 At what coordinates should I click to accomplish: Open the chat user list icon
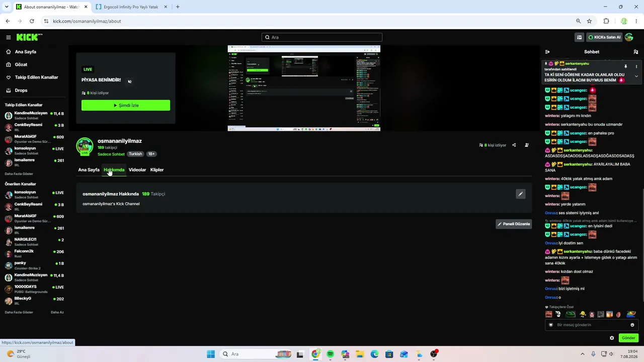pyautogui.click(x=636, y=52)
